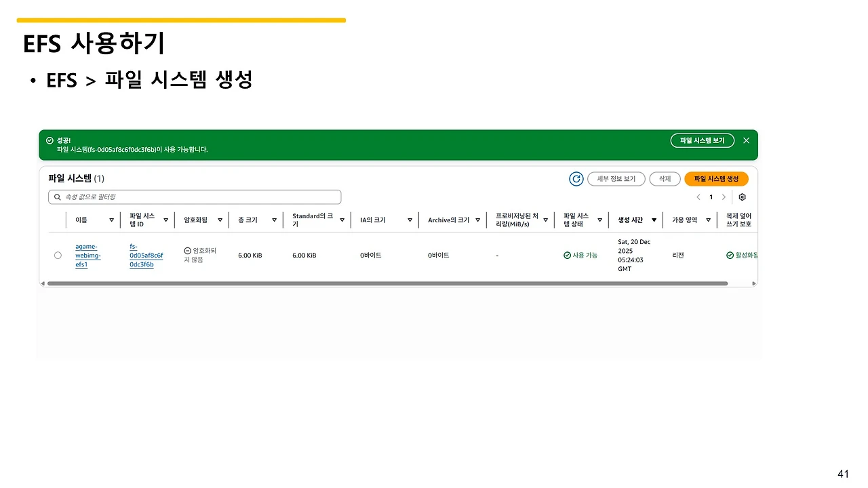Click the refresh icon above the file system table
The image size is (868, 488).
coord(576,178)
